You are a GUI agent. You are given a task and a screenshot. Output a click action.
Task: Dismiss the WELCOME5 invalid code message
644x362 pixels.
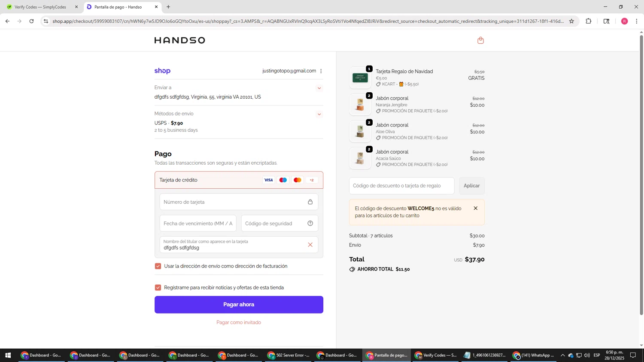(475, 208)
